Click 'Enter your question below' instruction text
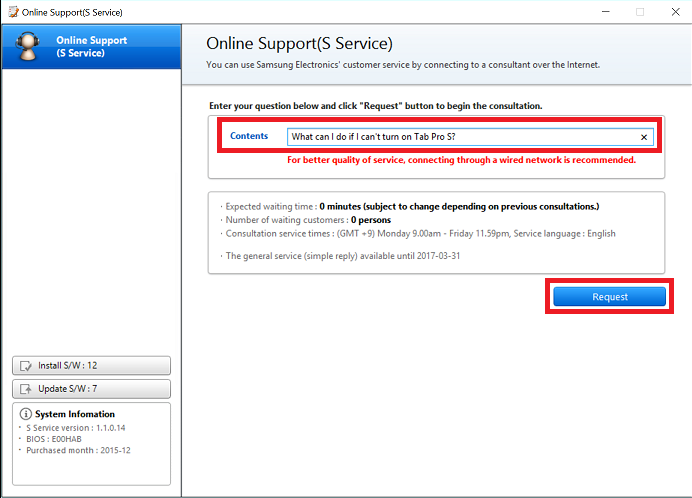 pos(376,106)
